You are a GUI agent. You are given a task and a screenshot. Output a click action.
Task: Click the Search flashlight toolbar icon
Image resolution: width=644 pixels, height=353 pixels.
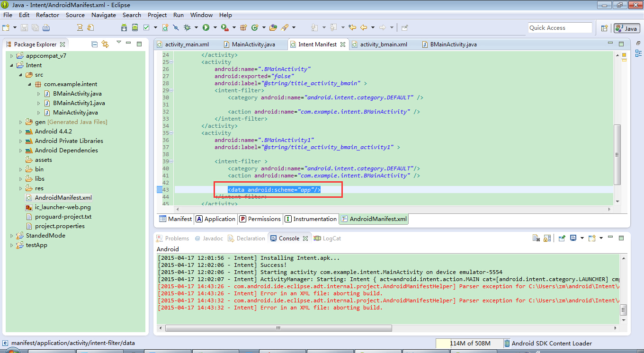(x=285, y=27)
